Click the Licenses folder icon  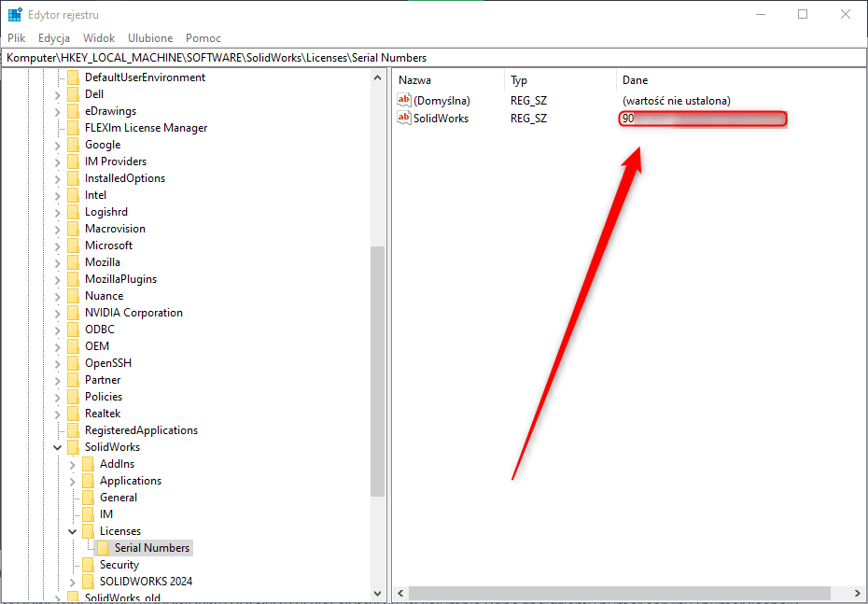point(88,531)
